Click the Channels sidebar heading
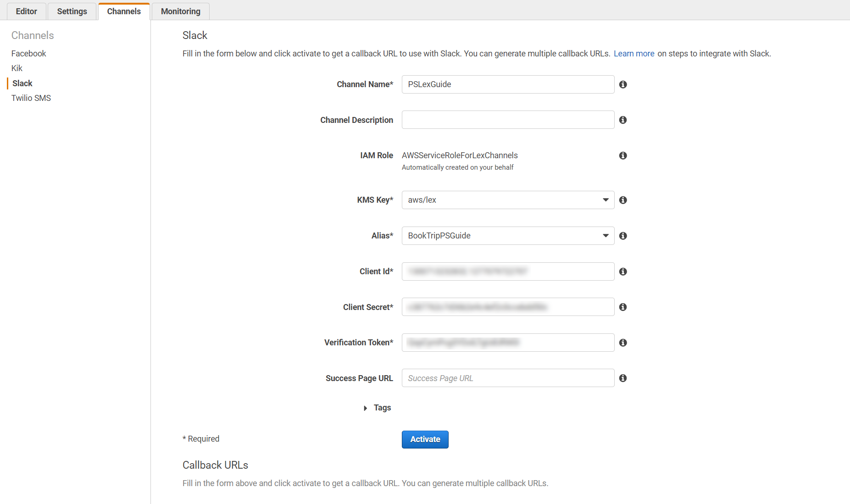This screenshot has height=504, width=850. point(33,35)
